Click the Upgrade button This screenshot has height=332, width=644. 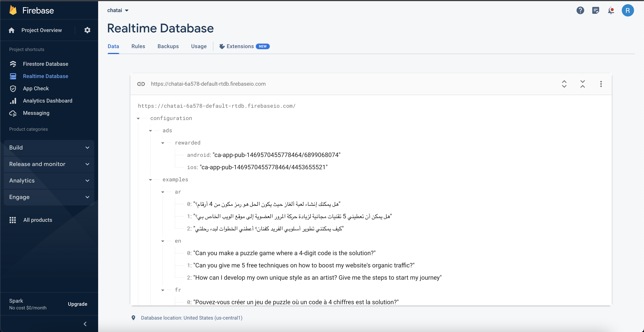[x=77, y=304]
